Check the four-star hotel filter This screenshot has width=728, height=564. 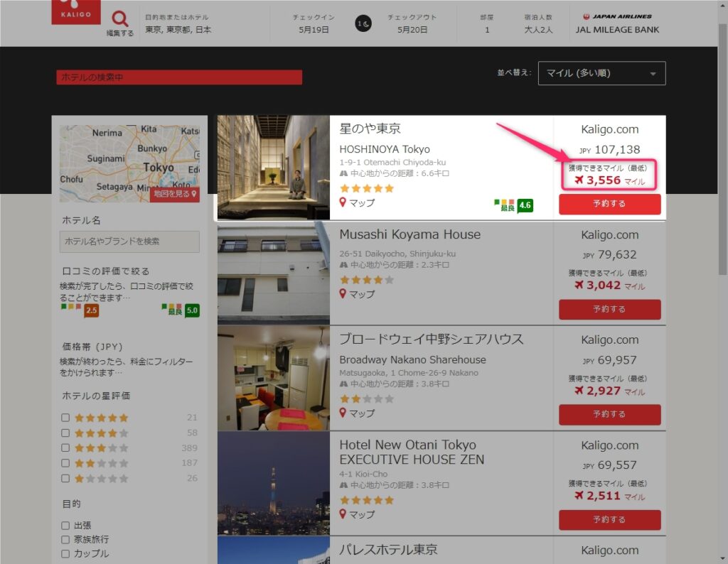coord(65,433)
